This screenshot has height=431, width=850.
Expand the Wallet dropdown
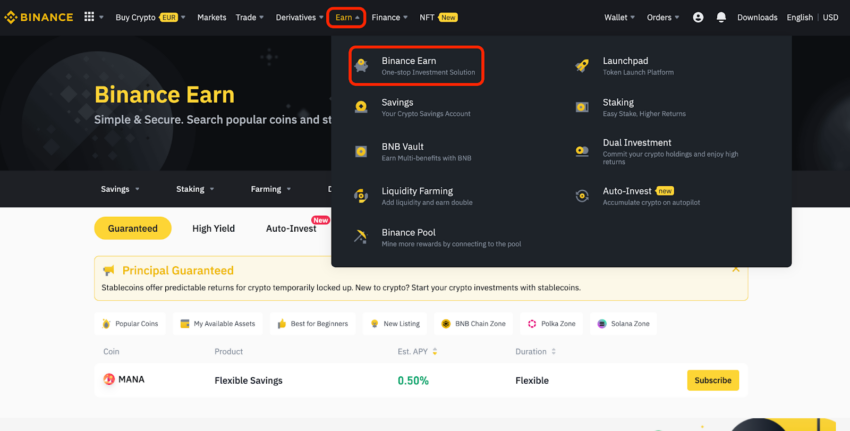tap(619, 17)
